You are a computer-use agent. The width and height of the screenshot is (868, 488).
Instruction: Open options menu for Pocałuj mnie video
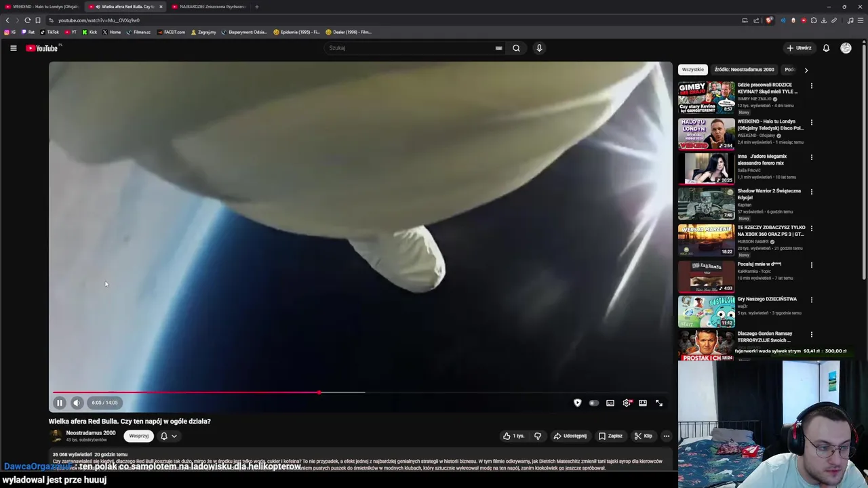tap(811, 265)
